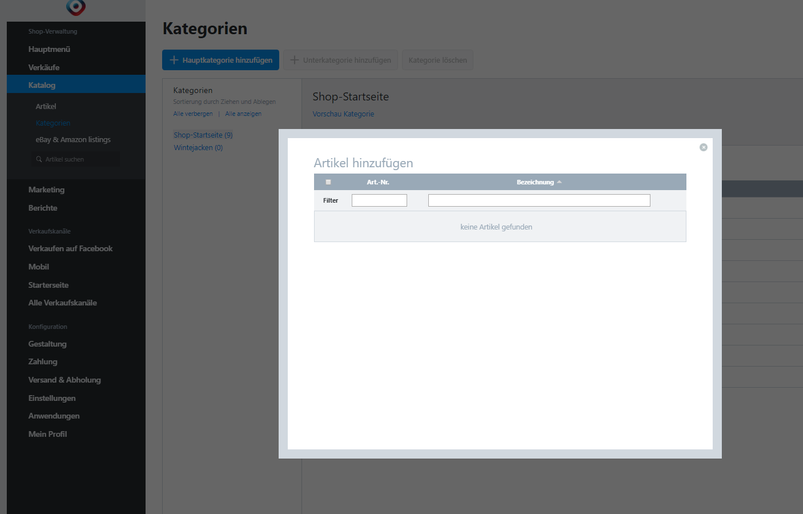Focus the Bezeichnung filter field
Image resolution: width=803 pixels, height=514 pixels.
pos(539,200)
